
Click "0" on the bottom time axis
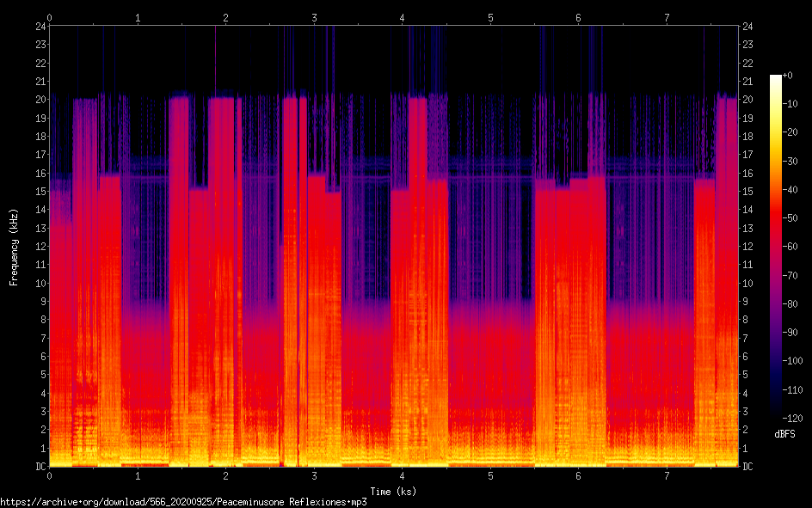(x=50, y=475)
